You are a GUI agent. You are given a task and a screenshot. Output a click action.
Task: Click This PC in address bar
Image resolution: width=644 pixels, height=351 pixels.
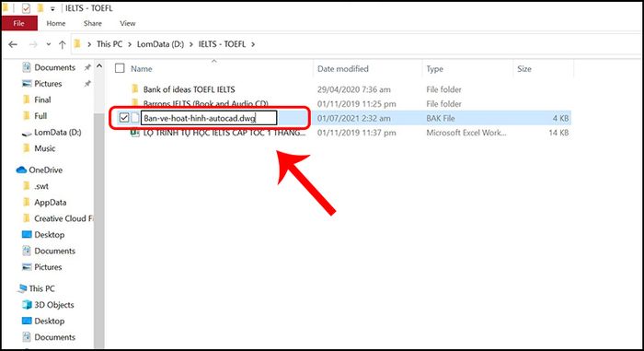[x=109, y=44]
